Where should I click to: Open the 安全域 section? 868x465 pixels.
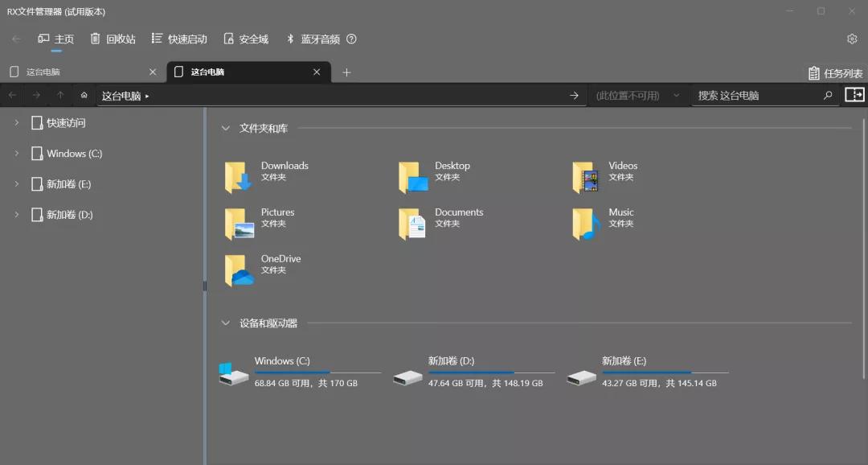247,39
